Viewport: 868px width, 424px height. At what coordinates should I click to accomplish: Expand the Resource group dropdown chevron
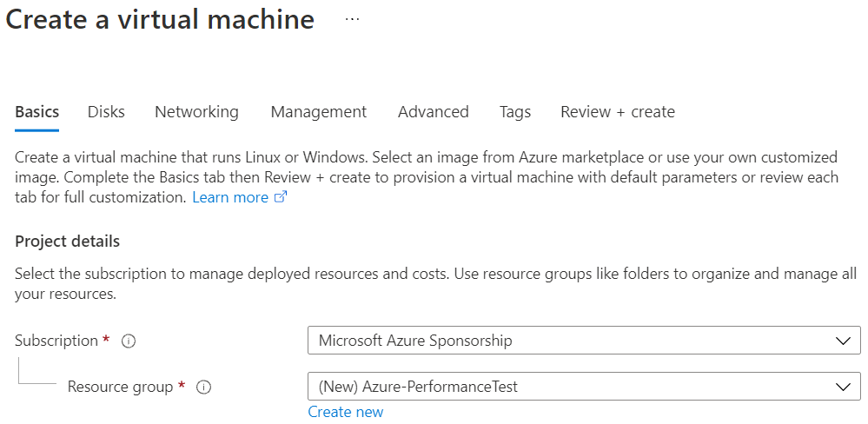coord(842,387)
